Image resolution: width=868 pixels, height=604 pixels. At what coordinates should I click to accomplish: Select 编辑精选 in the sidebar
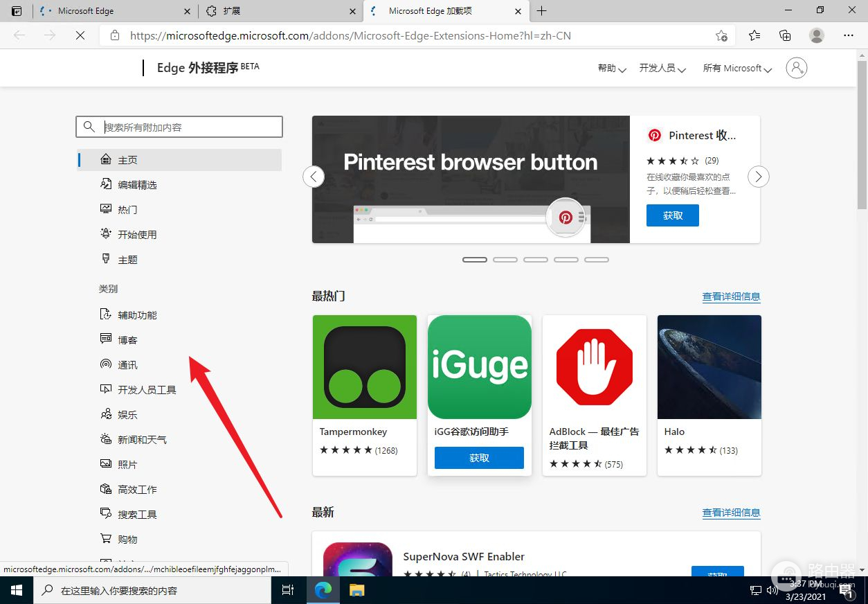pos(137,185)
